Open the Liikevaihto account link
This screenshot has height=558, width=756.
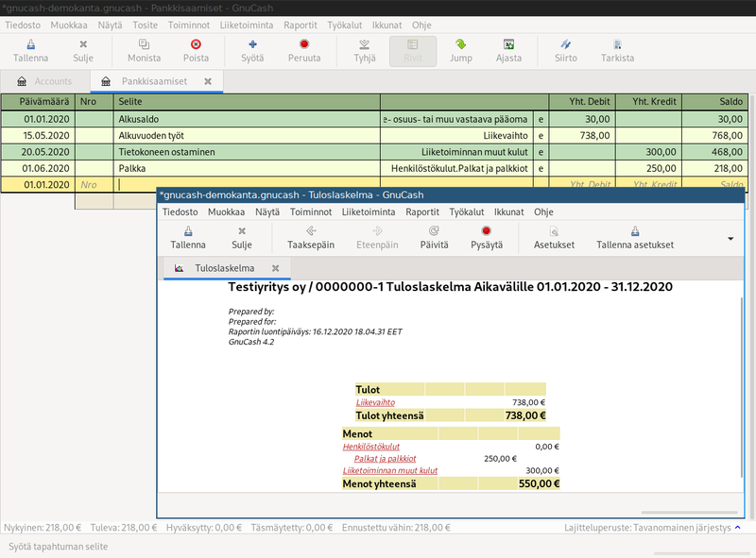pyautogui.click(x=375, y=402)
